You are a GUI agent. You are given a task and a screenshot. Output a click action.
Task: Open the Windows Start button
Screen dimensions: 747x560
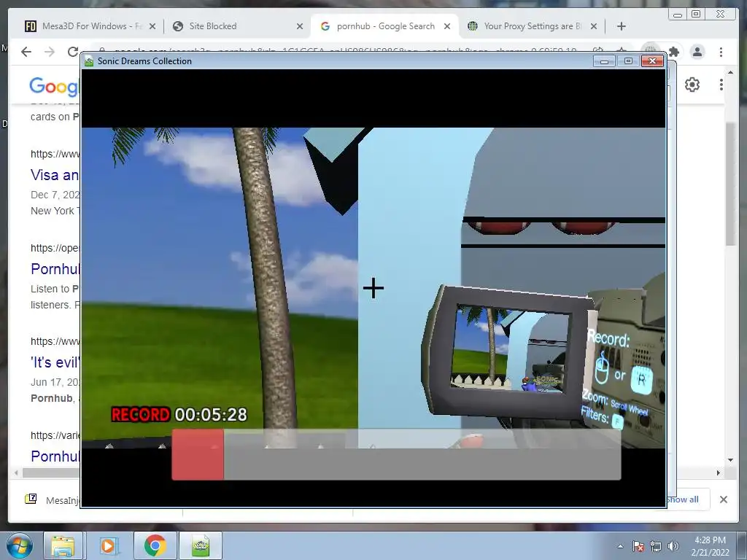click(20, 545)
